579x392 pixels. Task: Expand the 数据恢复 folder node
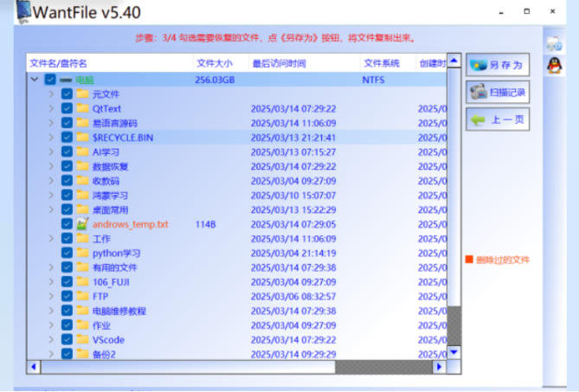pyautogui.click(x=51, y=166)
